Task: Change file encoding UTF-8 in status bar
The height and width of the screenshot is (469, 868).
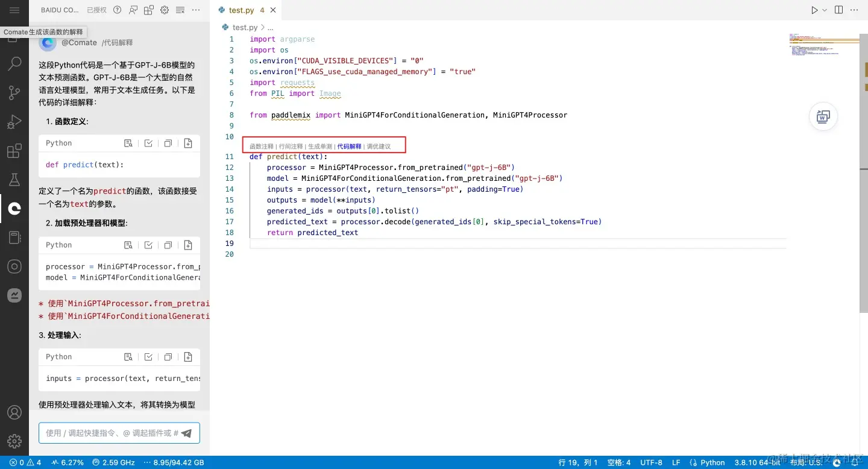Action: pyautogui.click(x=652, y=462)
